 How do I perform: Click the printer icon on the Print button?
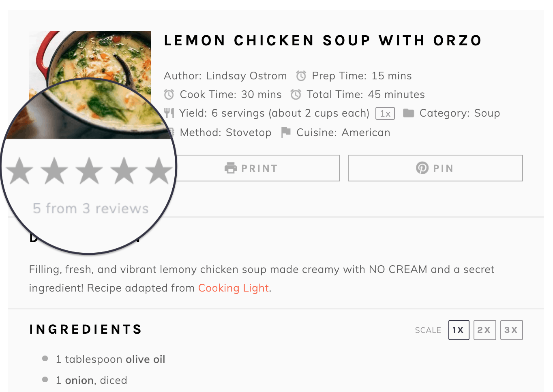tap(230, 168)
